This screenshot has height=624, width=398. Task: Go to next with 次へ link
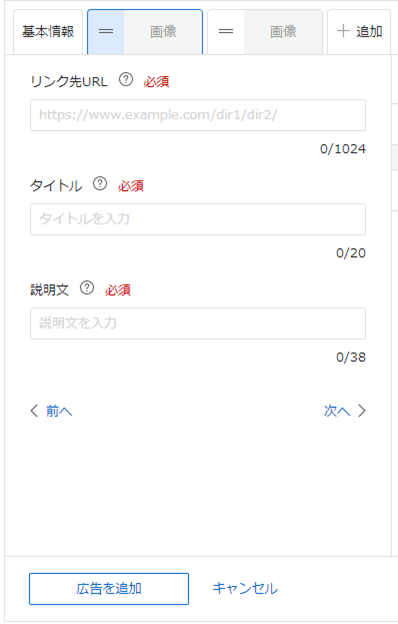pos(337,411)
